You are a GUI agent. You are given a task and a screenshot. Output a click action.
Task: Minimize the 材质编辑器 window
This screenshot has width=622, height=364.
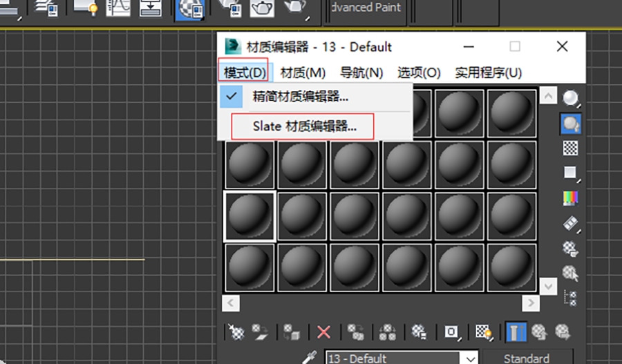[469, 47]
